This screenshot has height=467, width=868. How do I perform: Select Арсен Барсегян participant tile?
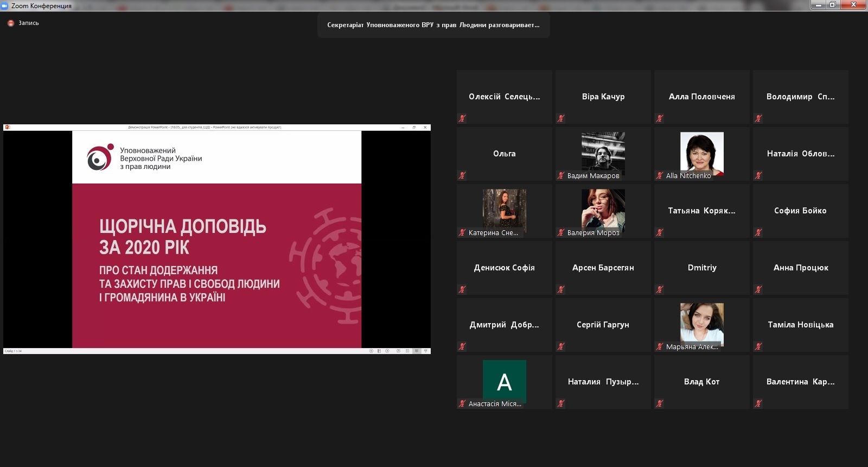(603, 268)
